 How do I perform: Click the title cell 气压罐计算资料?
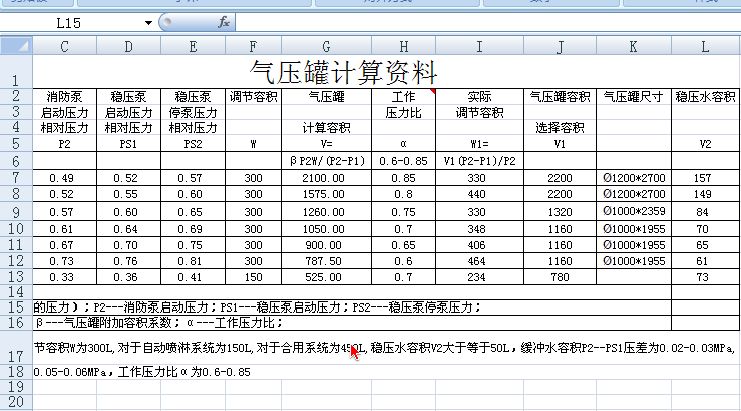343,72
